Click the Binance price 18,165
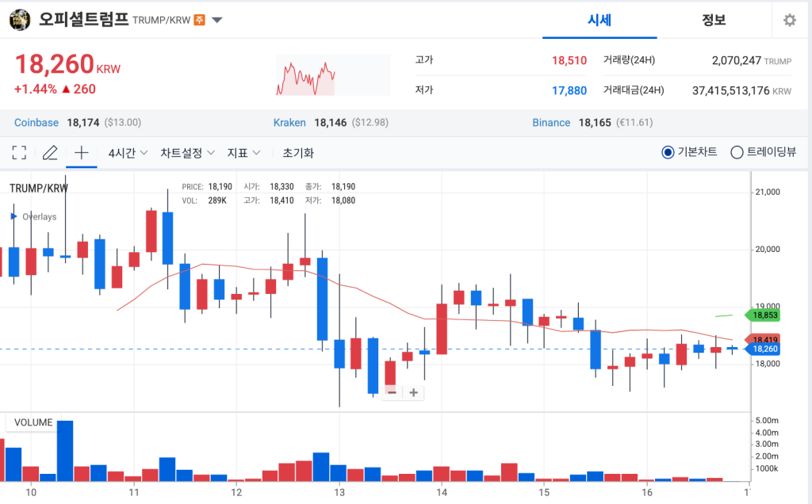The image size is (812, 504). 595,123
